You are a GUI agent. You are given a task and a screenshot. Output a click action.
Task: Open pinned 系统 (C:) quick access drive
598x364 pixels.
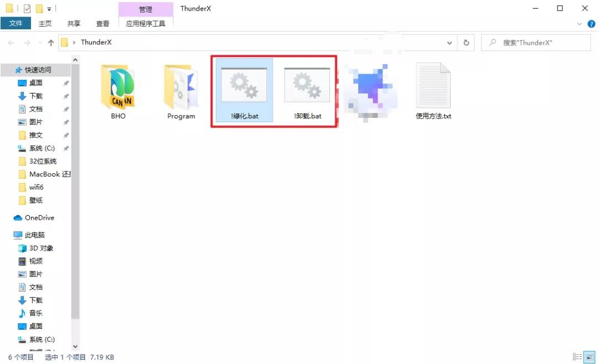pyautogui.click(x=42, y=148)
